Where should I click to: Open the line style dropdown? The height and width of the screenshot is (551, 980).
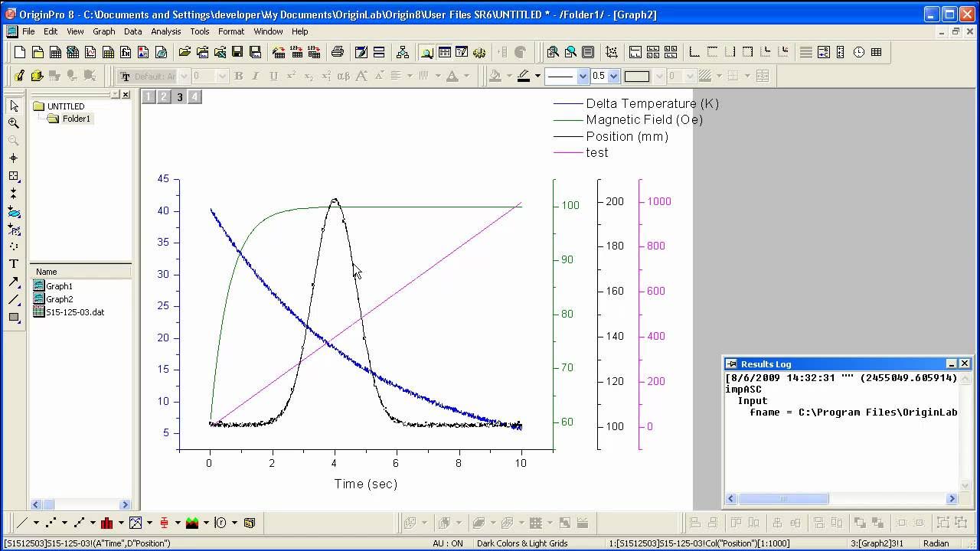583,76
